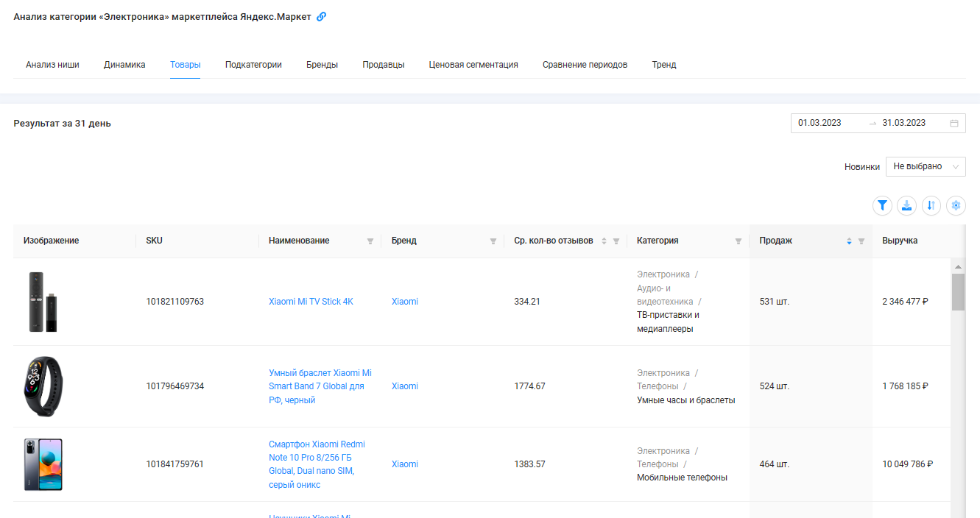Filter the Категория column
This screenshot has height=518, width=980.
738,241
